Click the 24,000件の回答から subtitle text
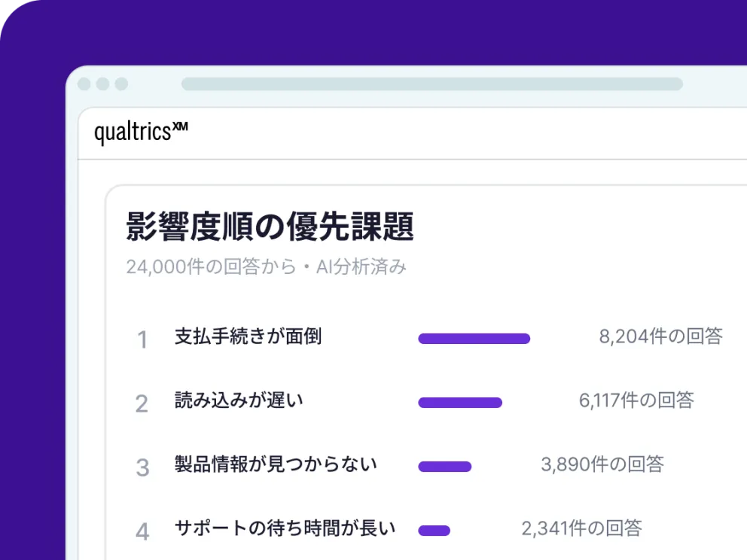Image resolution: width=747 pixels, height=560 pixels. [211, 266]
